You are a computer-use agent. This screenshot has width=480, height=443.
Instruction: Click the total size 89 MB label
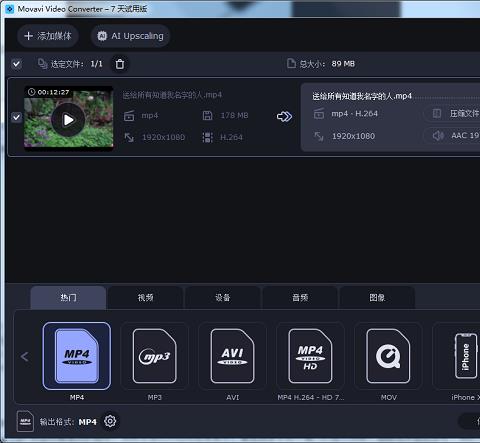[343, 64]
